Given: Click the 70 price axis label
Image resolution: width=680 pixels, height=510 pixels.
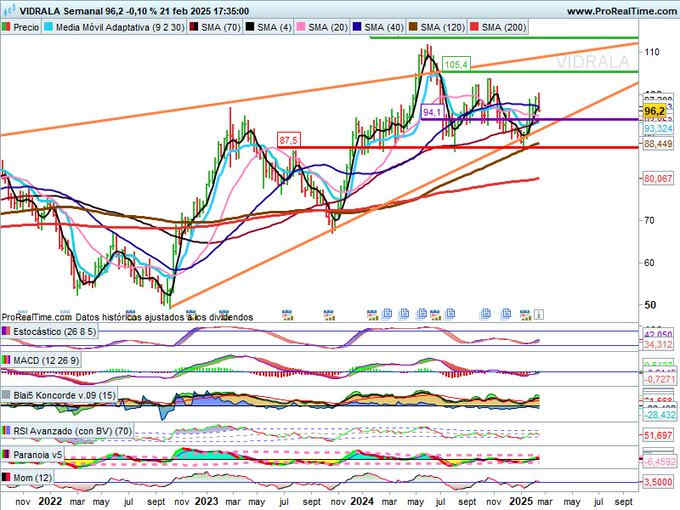Looking at the screenshot, I should pyautogui.click(x=650, y=220).
